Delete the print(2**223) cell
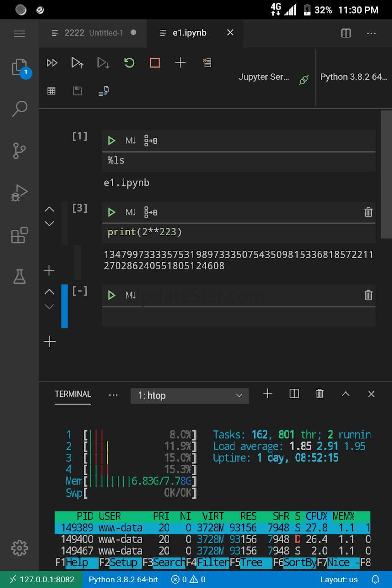 tap(368, 212)
